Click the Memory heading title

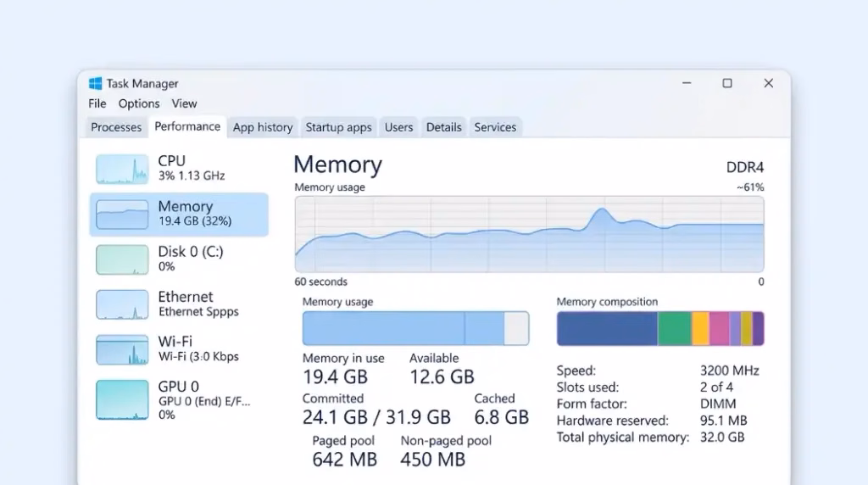click(337, 164)
